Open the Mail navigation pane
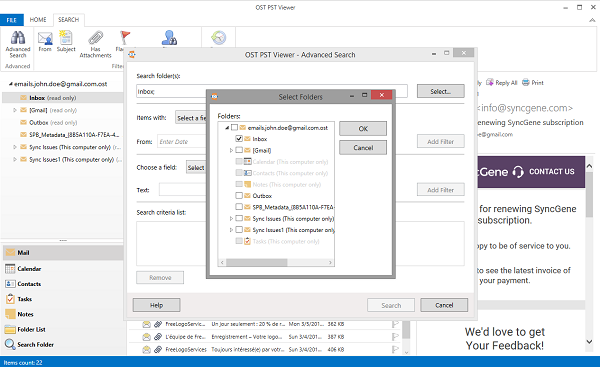This screenshot has width=600, height=367. [63, 253]
